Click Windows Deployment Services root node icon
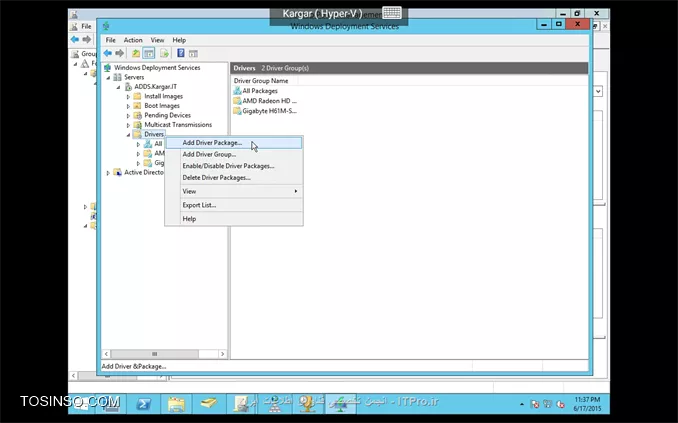Viewport: 678px width, 423px height. [107, 67]
